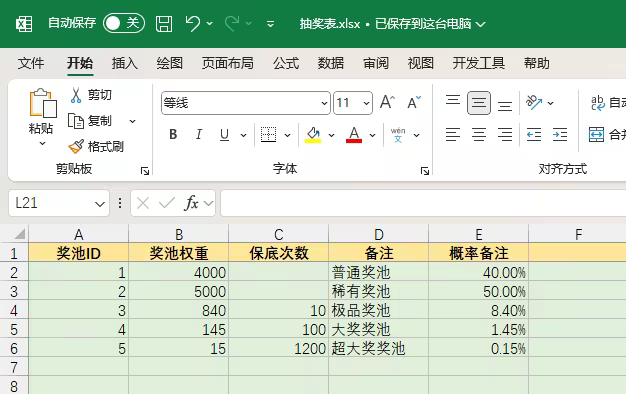Open the 公式 (Formulas) tab
The height and width of the screenshot is (394, 626).
tap(286, 63)
